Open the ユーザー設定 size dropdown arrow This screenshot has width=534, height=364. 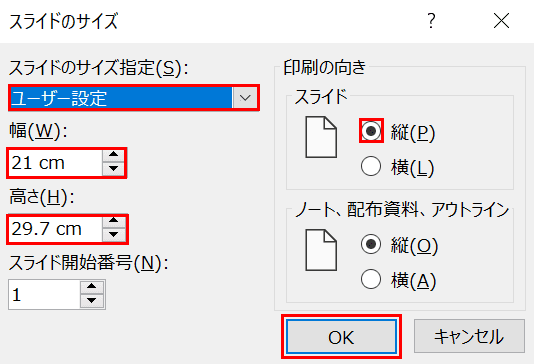coord(245,98)
